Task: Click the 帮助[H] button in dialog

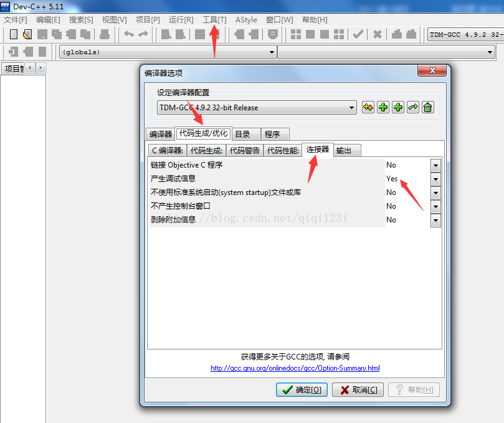Action: pyautogui.click(x=414, y=389)
